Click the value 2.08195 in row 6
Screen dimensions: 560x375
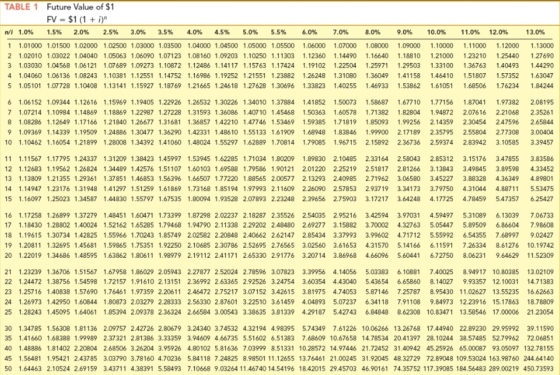(542, 102)
